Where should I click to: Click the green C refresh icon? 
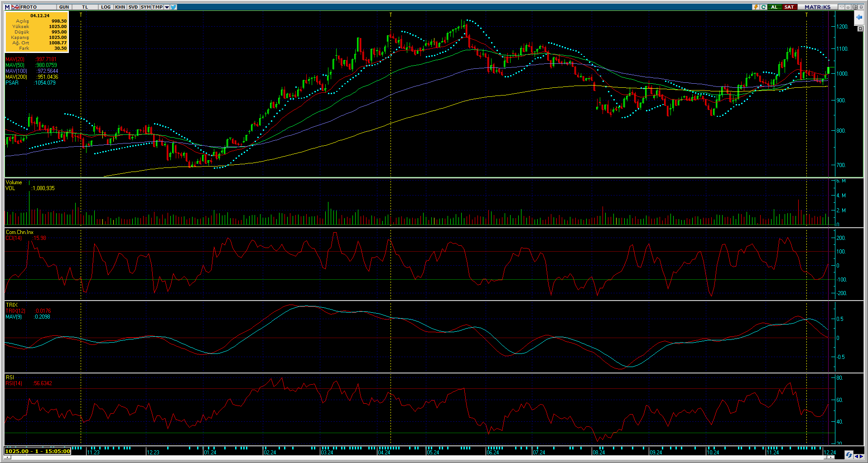pos(763,7)
